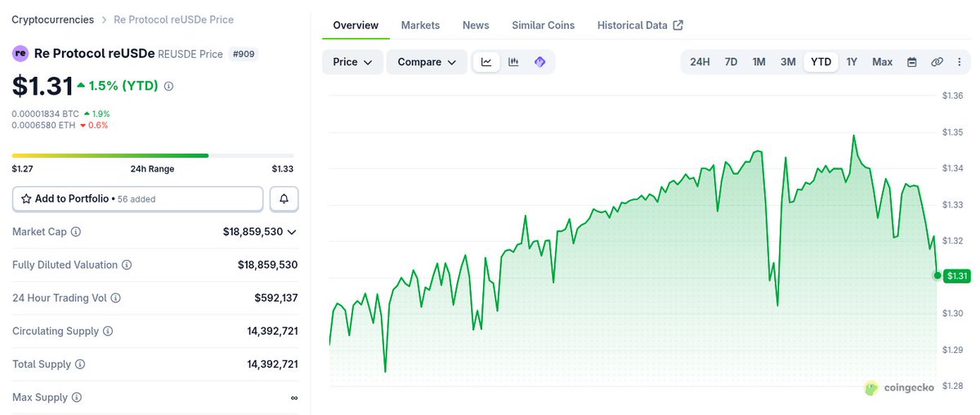This screenshot has height=415, width=980.
Task: Select the 1M time range
Action: (758, 62)
